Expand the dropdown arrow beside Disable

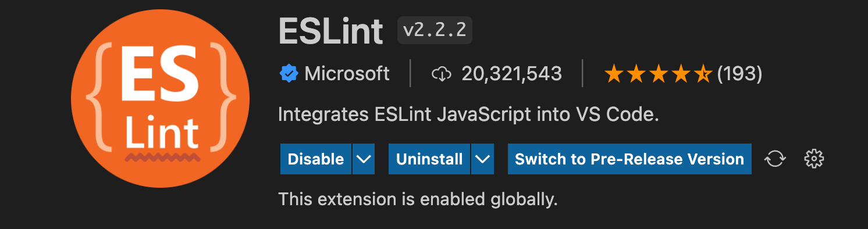tap(364, 159)
